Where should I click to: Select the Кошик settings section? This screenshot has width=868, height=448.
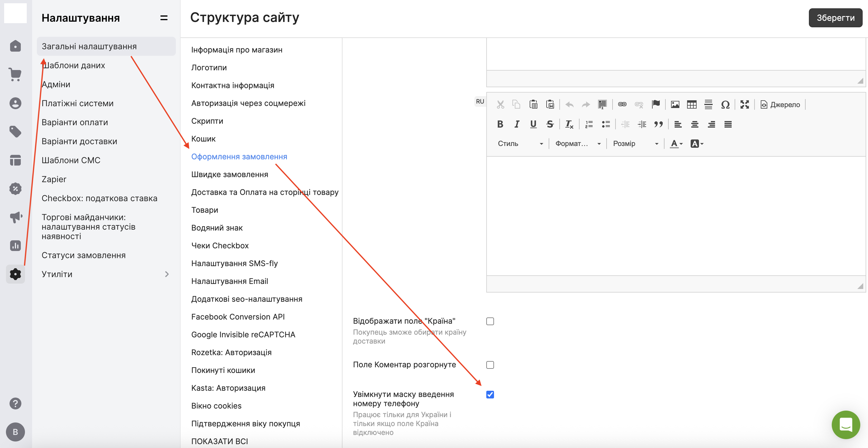pyautogui.click(x=203, y=139)
